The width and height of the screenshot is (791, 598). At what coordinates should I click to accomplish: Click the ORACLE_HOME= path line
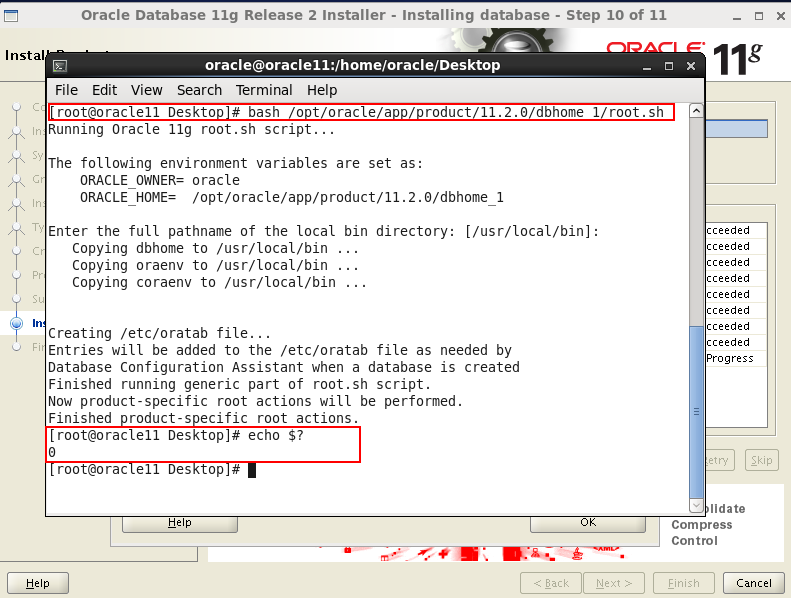(x=292, y=197)
